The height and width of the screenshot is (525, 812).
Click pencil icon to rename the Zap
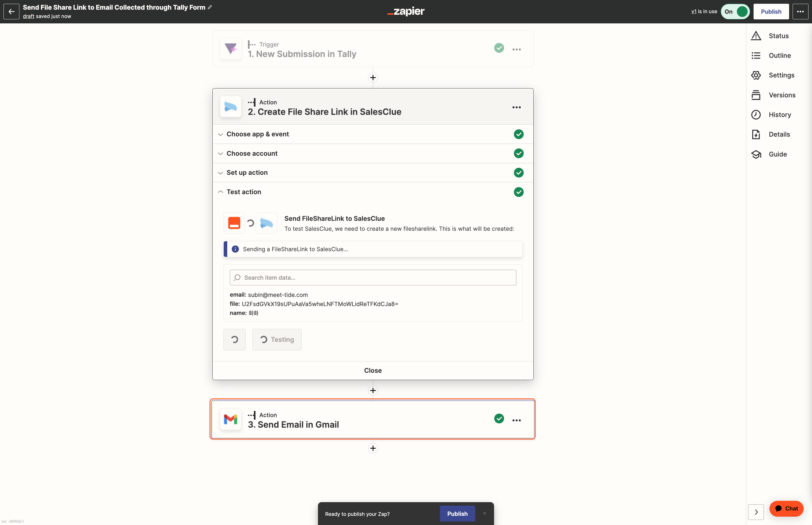pyautogui.click(x=210, y=7)
